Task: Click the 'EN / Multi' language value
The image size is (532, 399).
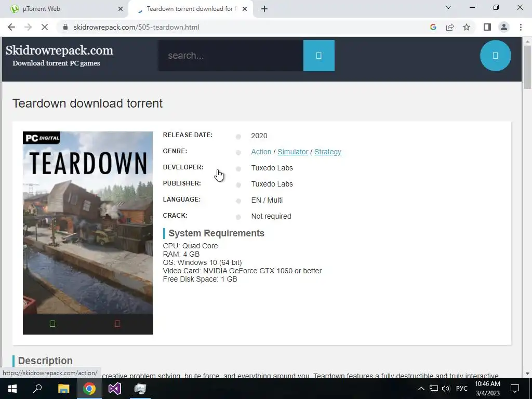Action: point(267,200)
